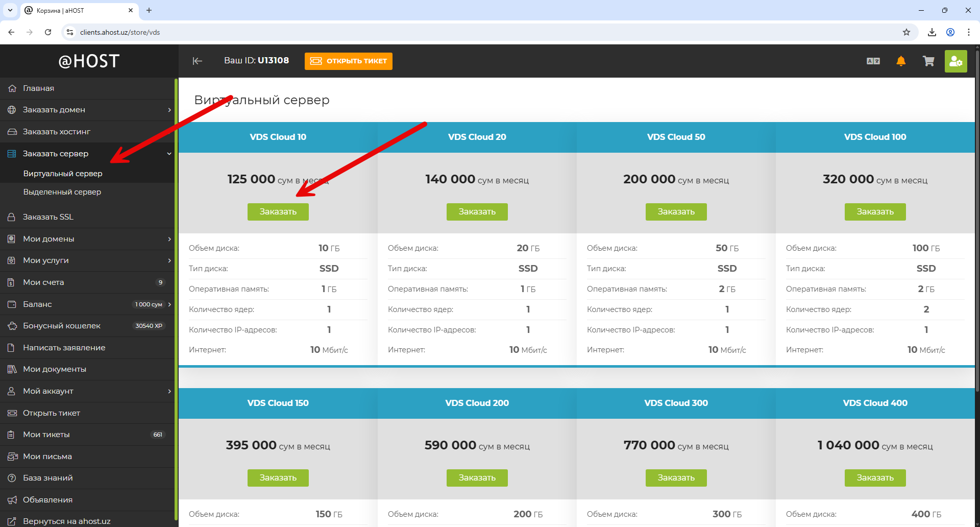Click the globe icon beside Заказать домен

pos(12,110)
